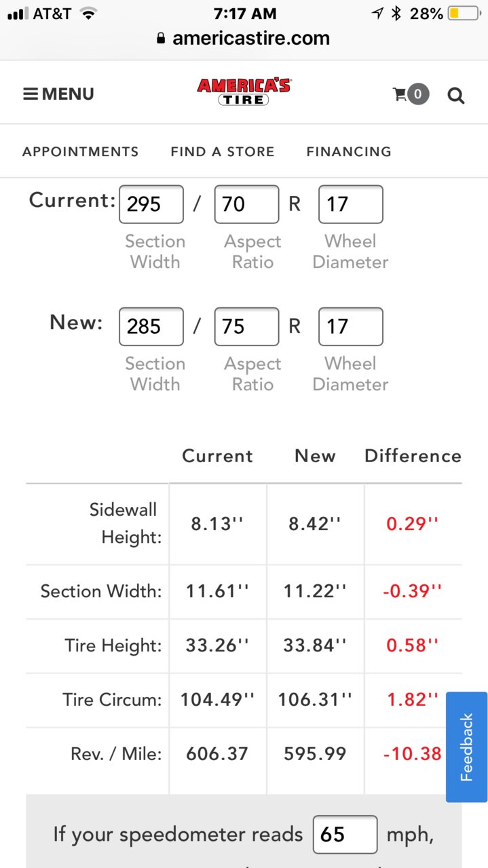Select the New wheel diameter field

point(351,326)
